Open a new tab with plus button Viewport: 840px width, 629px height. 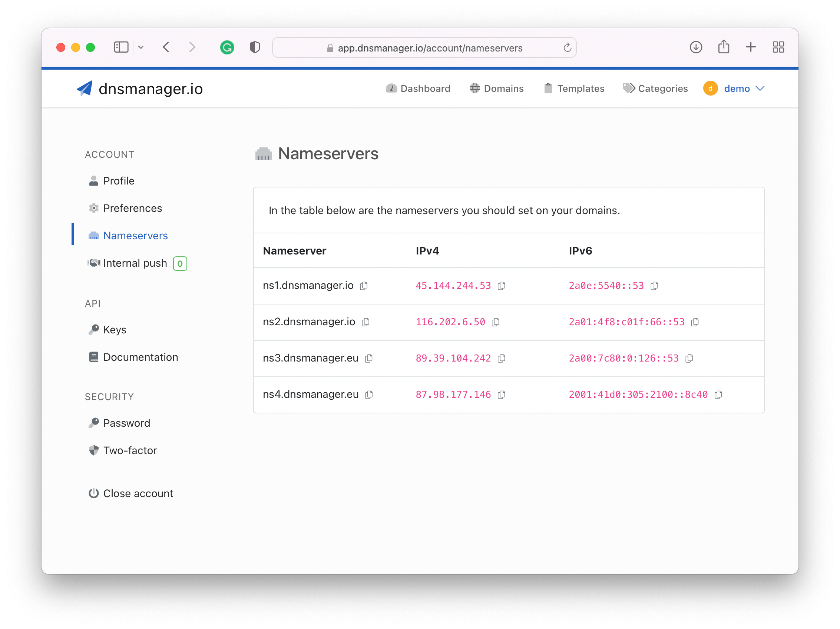tap(751, 47)
